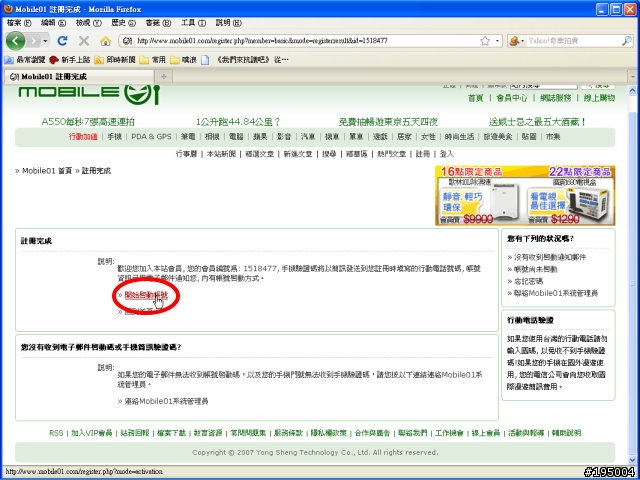
Task: Open the 加入VIP會員 footer link
Action: coord(92,433)
